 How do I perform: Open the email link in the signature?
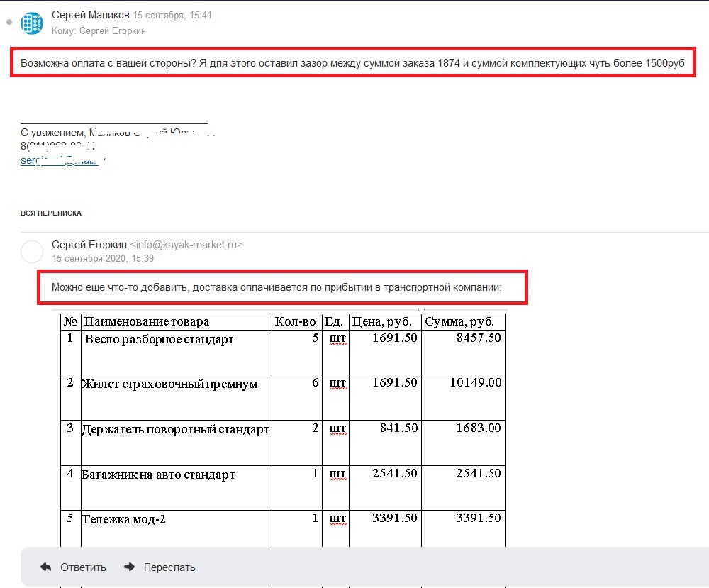(x=62, y=160)
